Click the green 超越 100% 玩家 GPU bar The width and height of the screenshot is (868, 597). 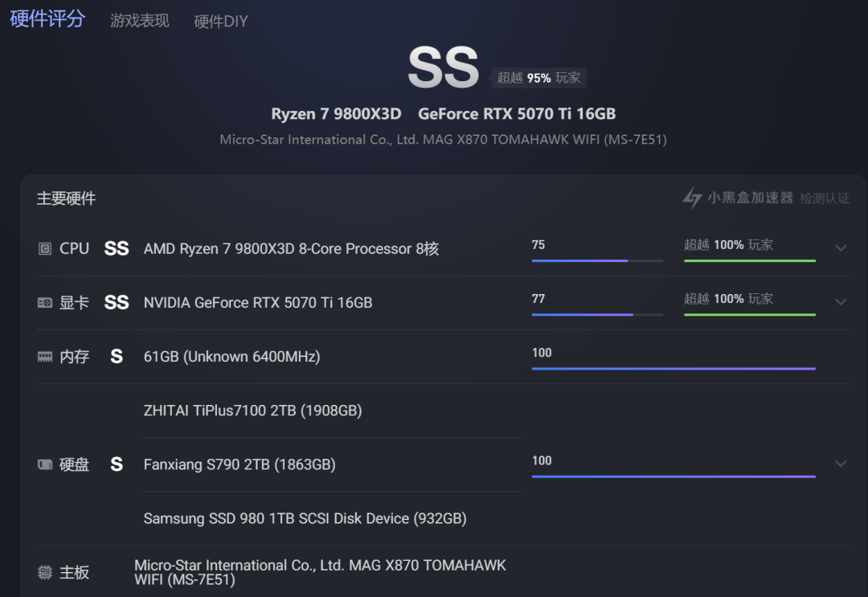(x=750, y=314)
